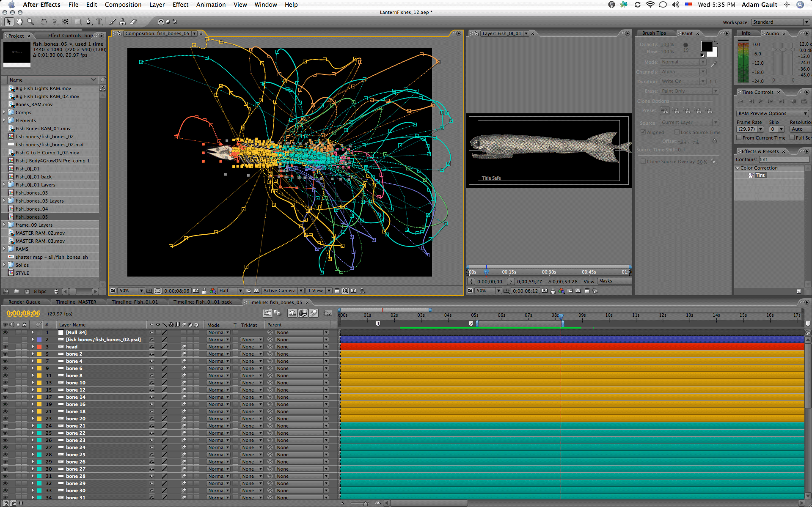Viewport: 812px width, 507px height.
Task: Click the black foreground color swatch
Action: tap(706, 46)
